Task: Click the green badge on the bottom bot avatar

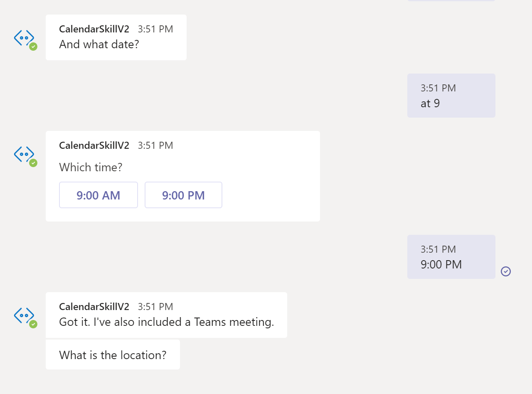Action: [x=33, y=325]
